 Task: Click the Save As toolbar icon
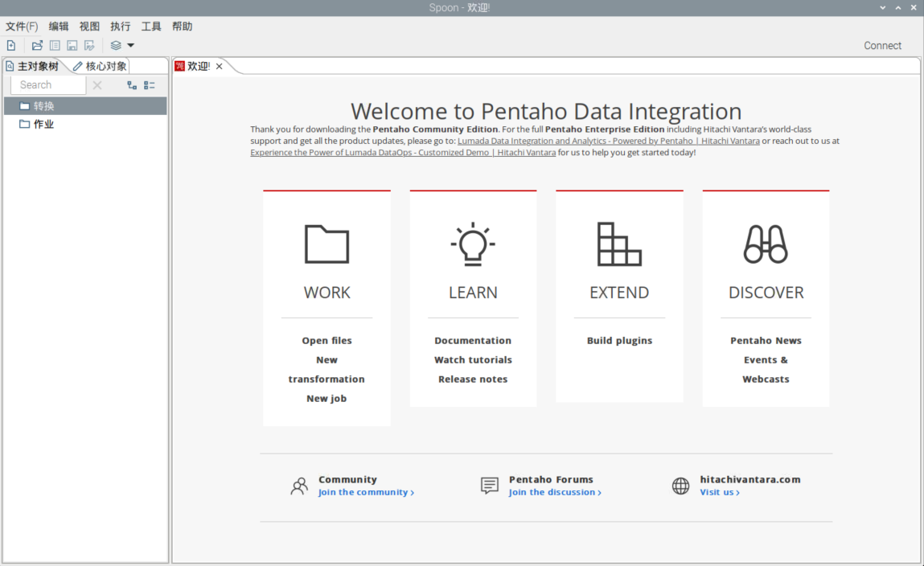pos(89,45)
